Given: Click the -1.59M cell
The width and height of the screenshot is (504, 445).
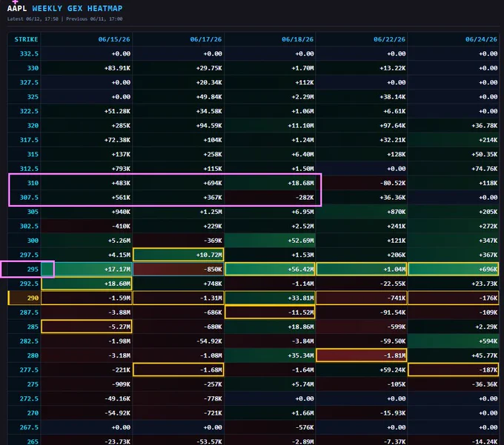Looking at the screenshot, I should click(87, 298).
